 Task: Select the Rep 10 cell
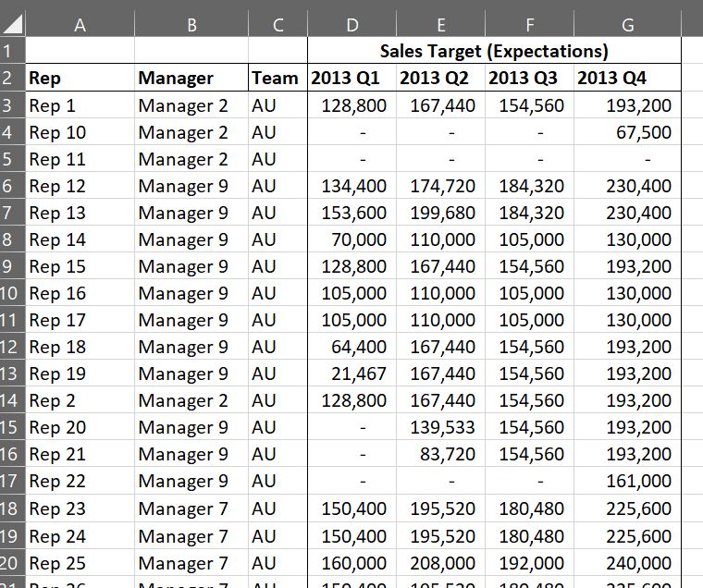pos(80,132)
